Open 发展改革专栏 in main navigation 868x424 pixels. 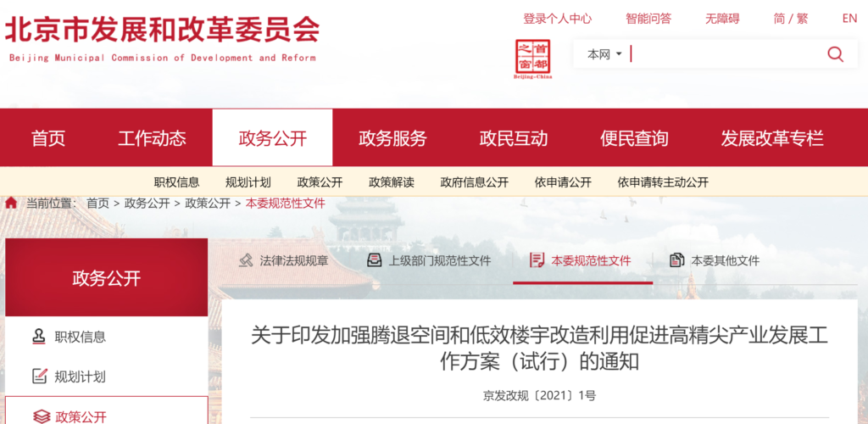point(772,138)
